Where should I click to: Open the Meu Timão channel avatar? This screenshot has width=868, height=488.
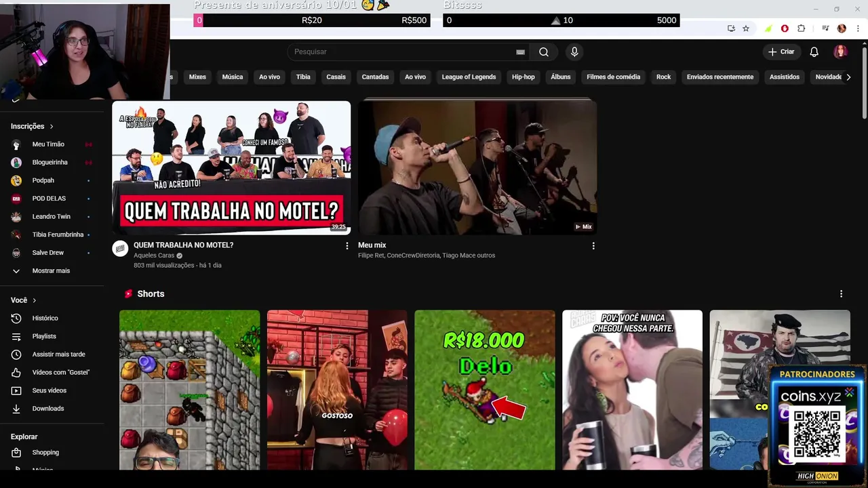[x=16, y=144]
